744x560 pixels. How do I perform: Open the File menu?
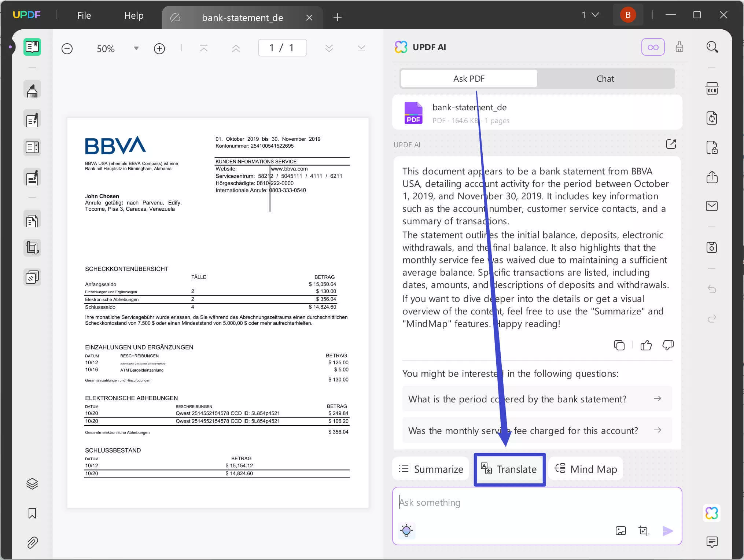[x=84, y=15]
